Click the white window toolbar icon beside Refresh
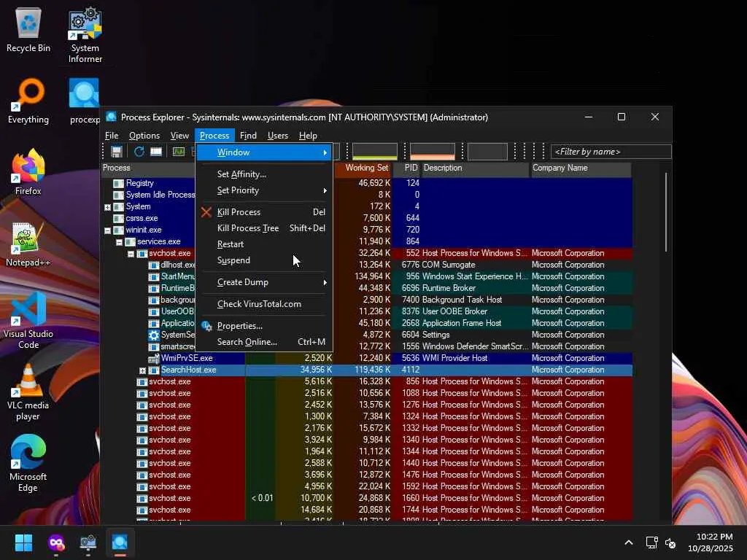Screen dimensions: 747x560 point(156,152)
